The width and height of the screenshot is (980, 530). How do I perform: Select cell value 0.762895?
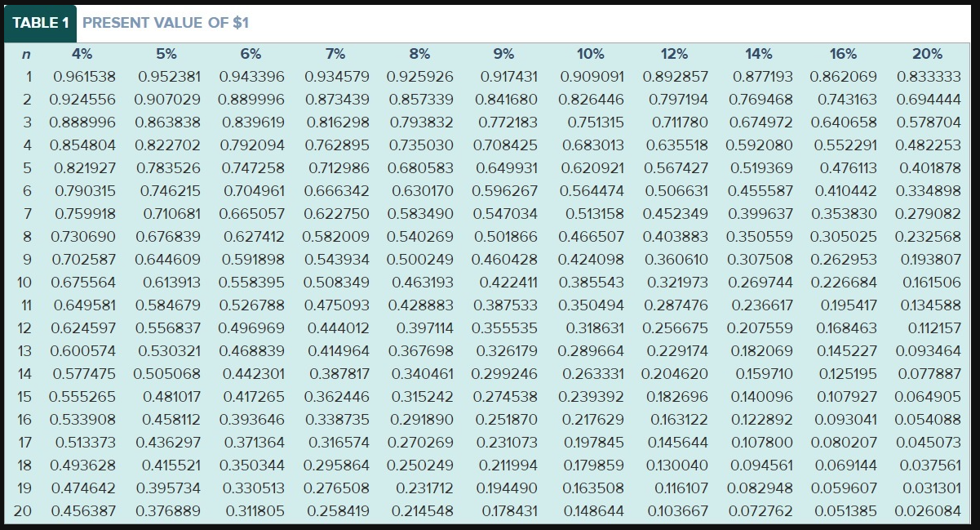(x=337, y=145)
